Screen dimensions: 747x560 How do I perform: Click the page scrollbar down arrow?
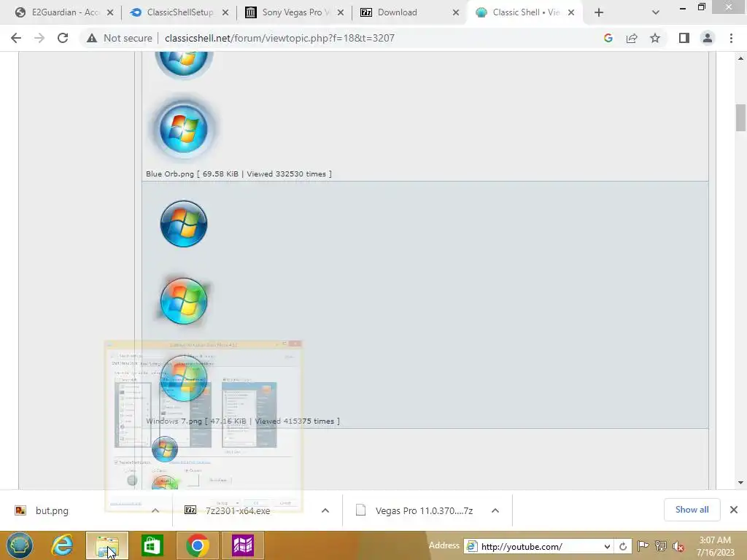pyautogui.click(x=741, y=483)
